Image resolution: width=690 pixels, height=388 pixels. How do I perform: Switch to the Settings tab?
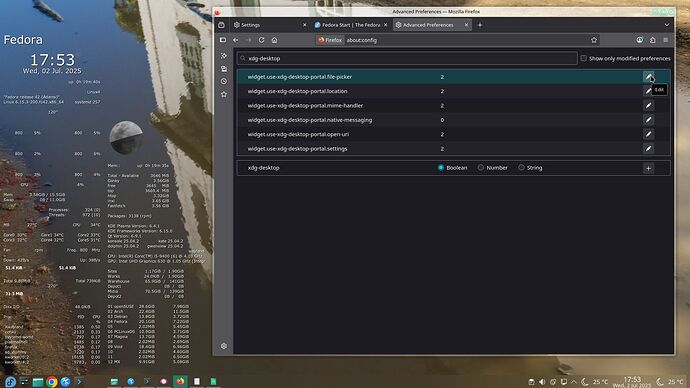coord(269,25)
